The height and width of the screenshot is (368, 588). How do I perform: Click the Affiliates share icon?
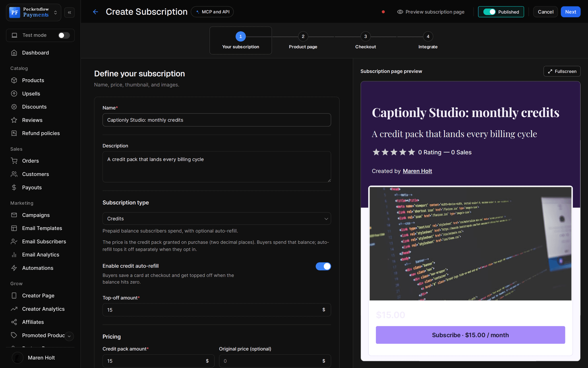tap(14, 322)
